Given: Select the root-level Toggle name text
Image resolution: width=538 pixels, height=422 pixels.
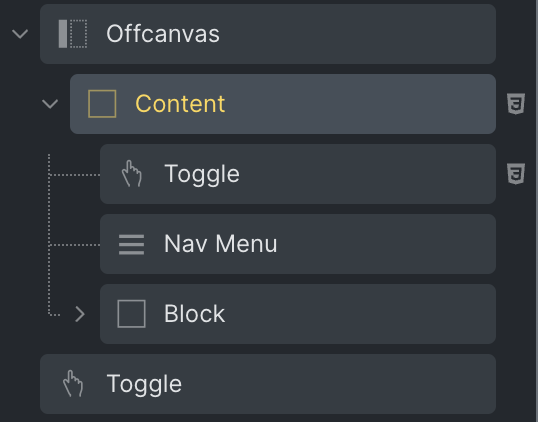Looking at the screenshot, I should pyautogui.click(x=144, y=384).
